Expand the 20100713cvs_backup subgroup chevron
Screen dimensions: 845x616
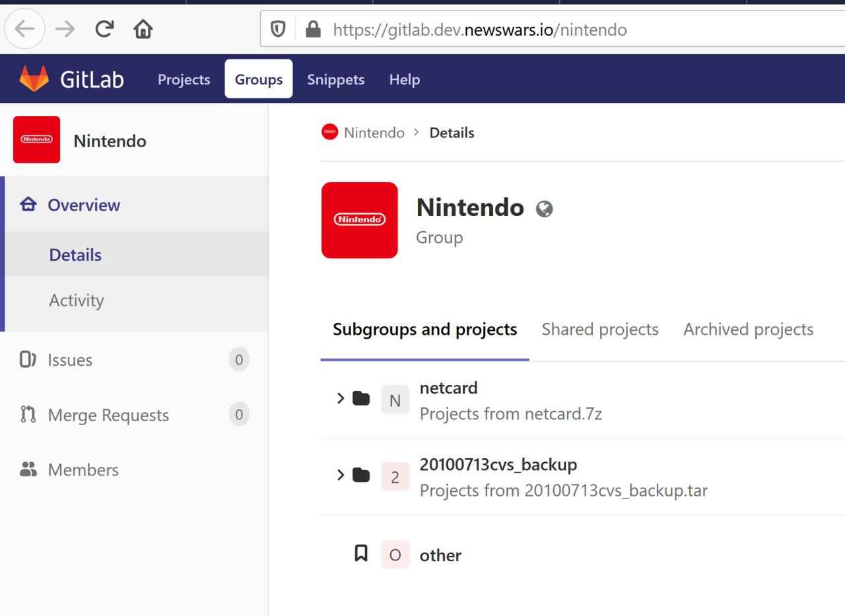[341, 475]
